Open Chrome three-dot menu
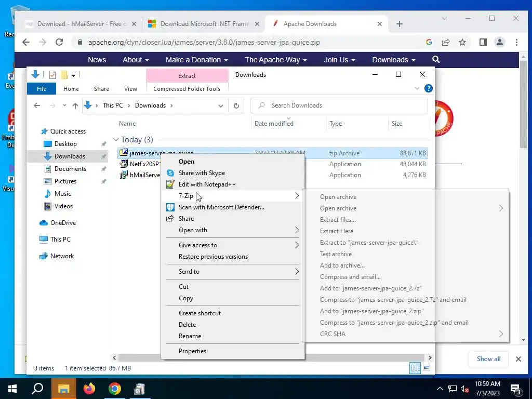The image size is (532, 399). tap(516, 42)
